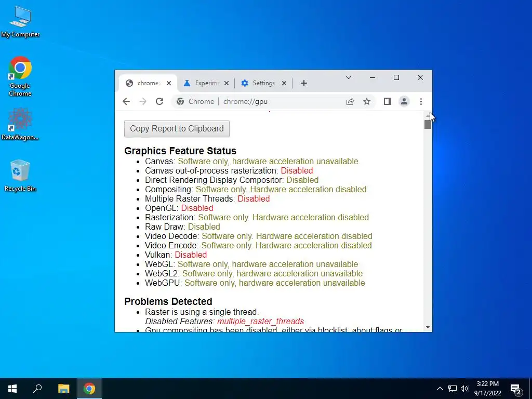Click the 'multiple_raster_threads' red text

click(x=261, y=321)
